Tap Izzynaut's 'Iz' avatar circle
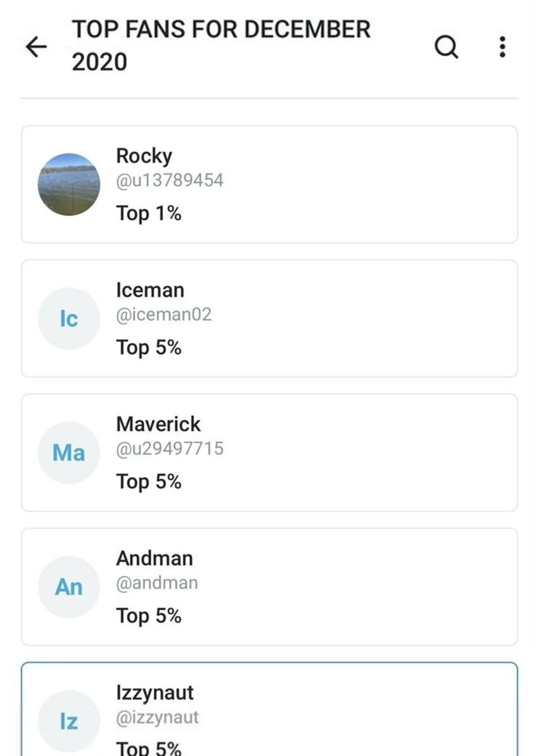The image size is (539, 756). click(69, 721)
